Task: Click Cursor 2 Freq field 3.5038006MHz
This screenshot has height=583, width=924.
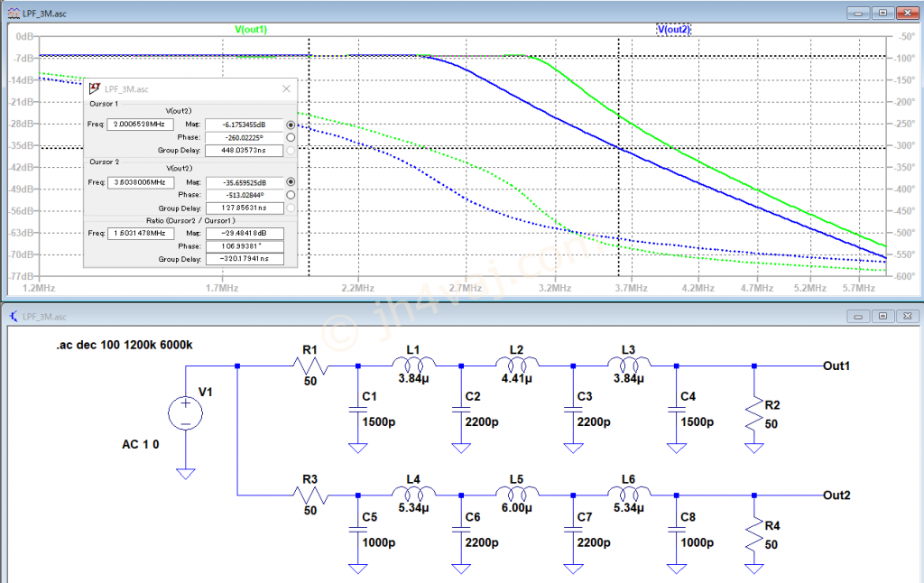Action: [x=140, y=182]
